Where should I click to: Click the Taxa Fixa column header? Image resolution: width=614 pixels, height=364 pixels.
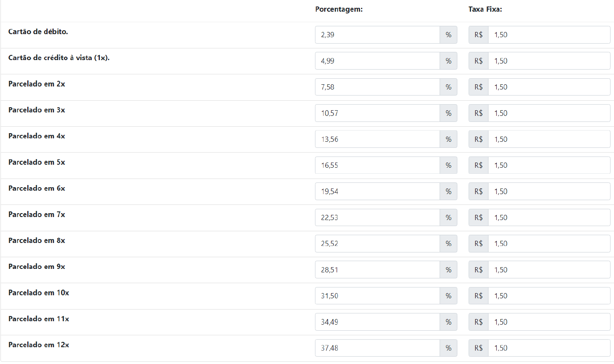pyautogui.click(x=485, y=9)
